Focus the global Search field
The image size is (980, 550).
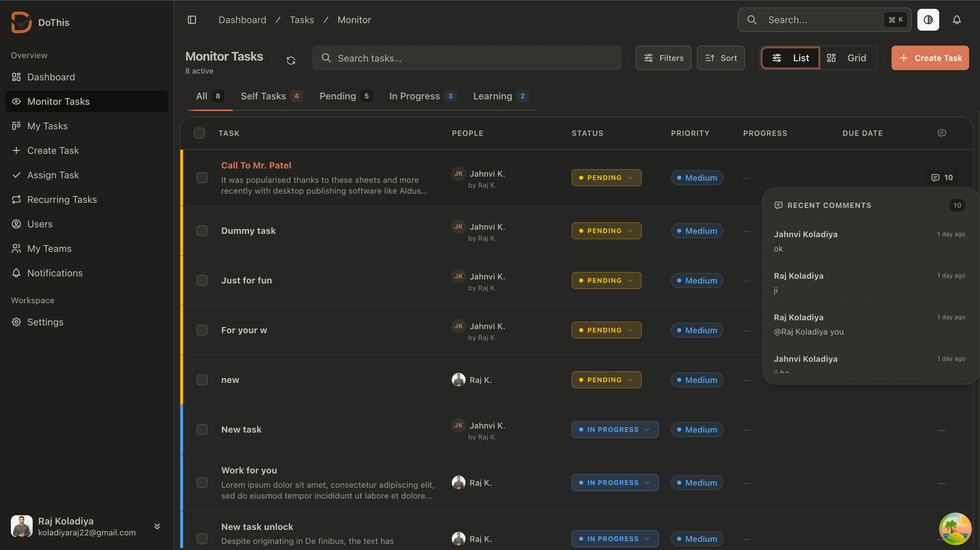coord(824,20)
